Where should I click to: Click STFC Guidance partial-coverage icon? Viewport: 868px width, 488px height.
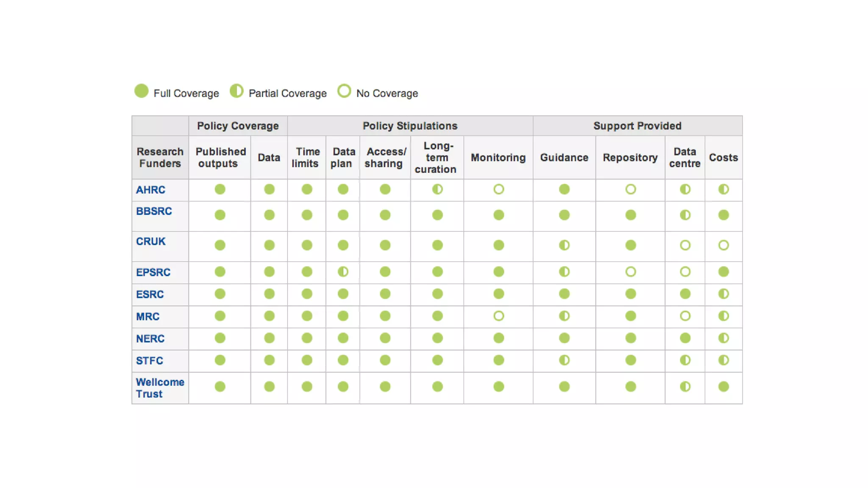(x=564, y=360)
